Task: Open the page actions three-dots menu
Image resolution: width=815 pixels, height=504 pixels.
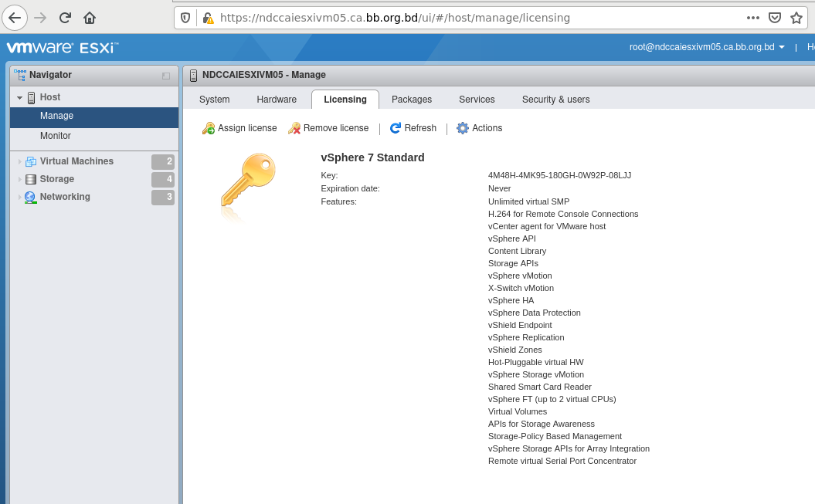Action: pyautogui.click(x=753, y=18)
